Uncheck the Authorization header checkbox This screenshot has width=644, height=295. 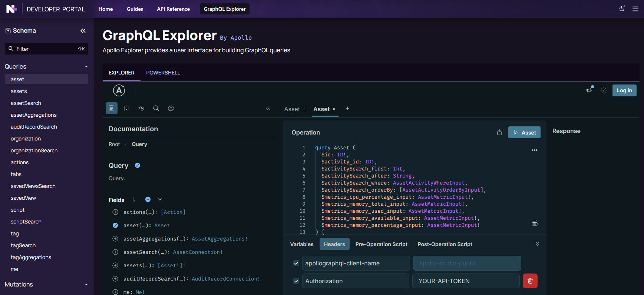296,281
